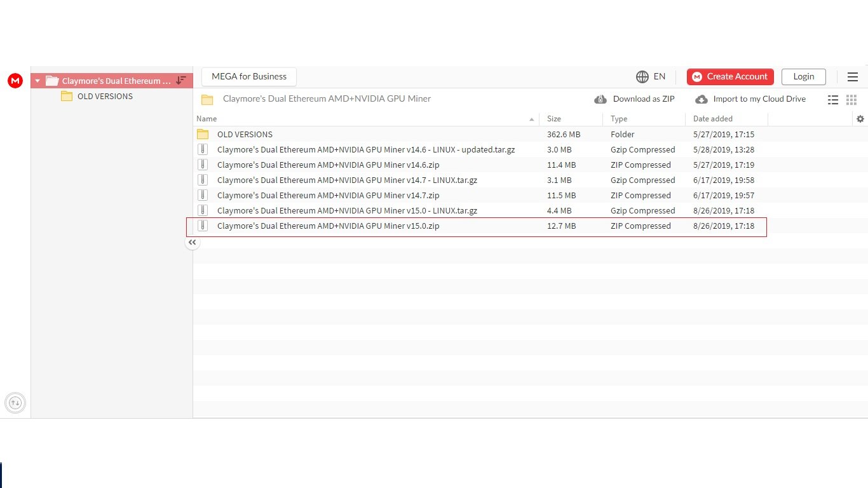868x488 pixels.
Task: Click the 12.7 MB size cell
Action: point(562,226)
